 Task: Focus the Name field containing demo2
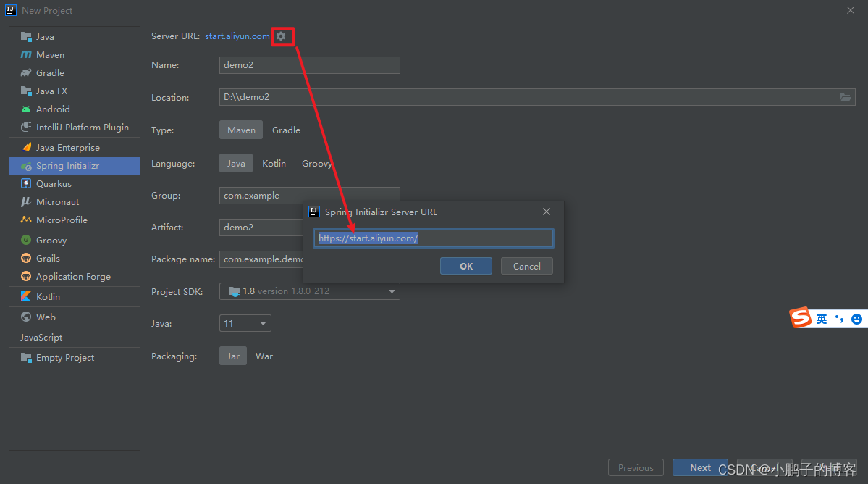click(309, 64)
